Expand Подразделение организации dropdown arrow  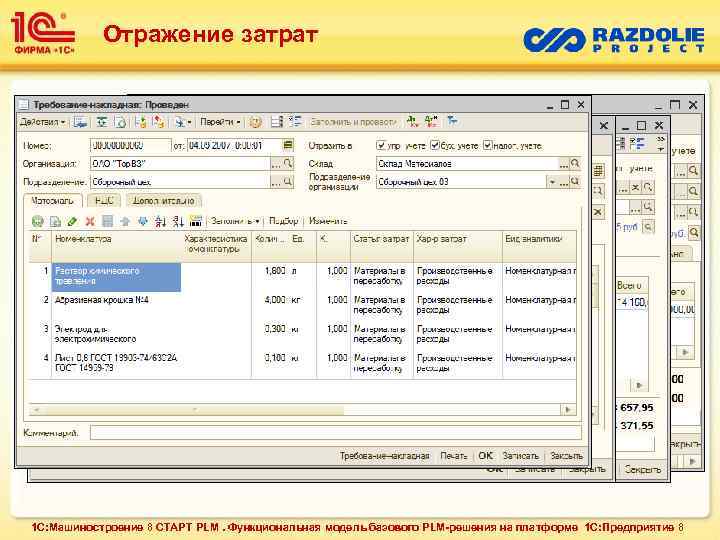point(552,182)
